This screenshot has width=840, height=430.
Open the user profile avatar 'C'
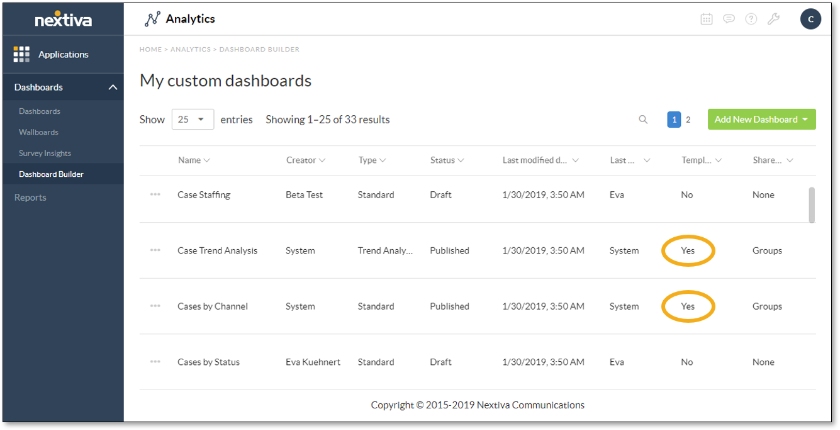click(810, 19)
